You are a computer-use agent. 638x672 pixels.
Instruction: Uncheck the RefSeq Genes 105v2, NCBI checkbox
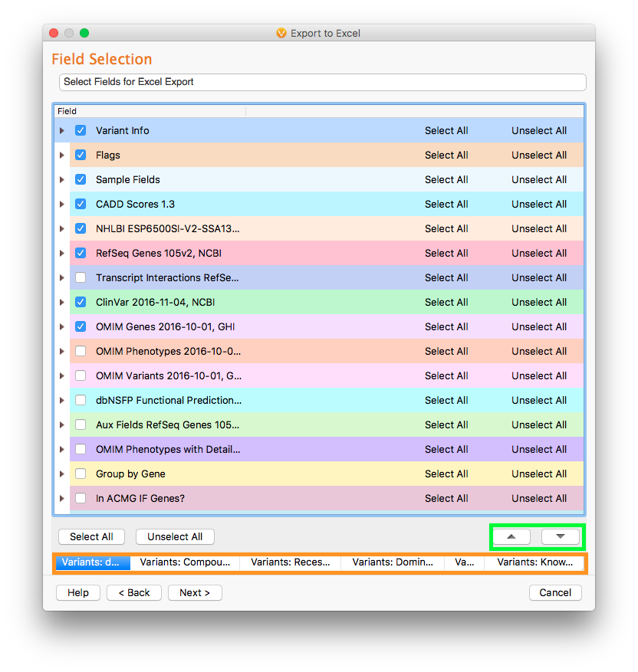click(81, 253)
